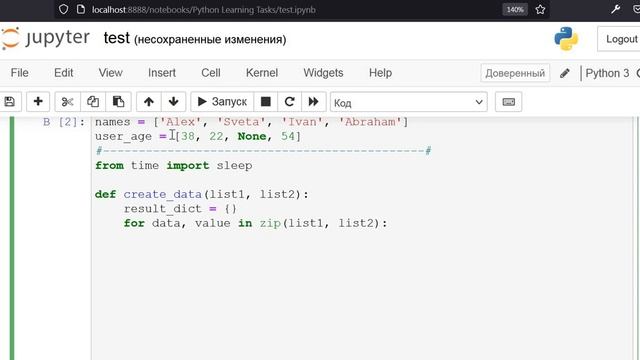Image resolution: width=640 pixels, height=360 pixels.
Task: Click the B [2]: cell prompt
Action: (x=64, y=122)
